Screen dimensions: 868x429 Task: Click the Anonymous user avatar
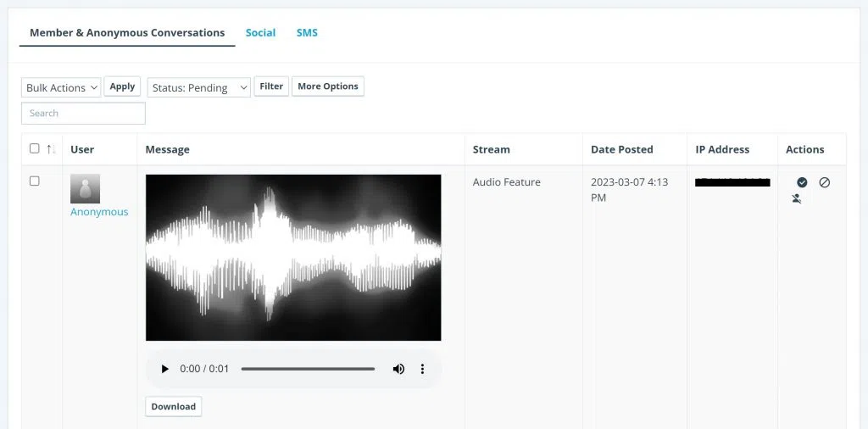85,188
